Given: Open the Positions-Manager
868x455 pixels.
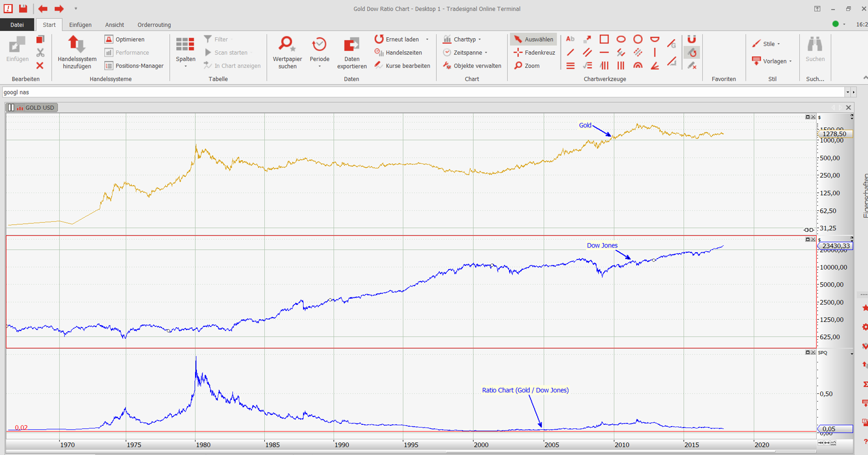Looking at the screenshot, I should click(x=134, y=66).
